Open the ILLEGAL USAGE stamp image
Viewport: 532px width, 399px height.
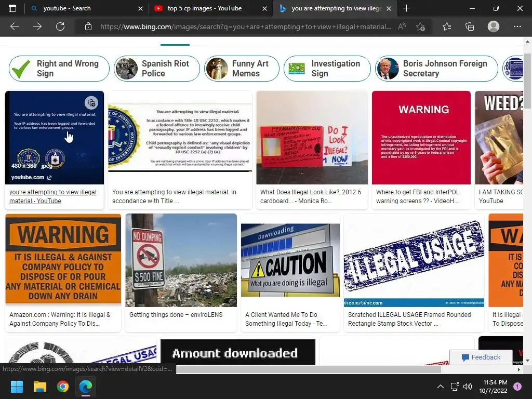tap(414, 260)
